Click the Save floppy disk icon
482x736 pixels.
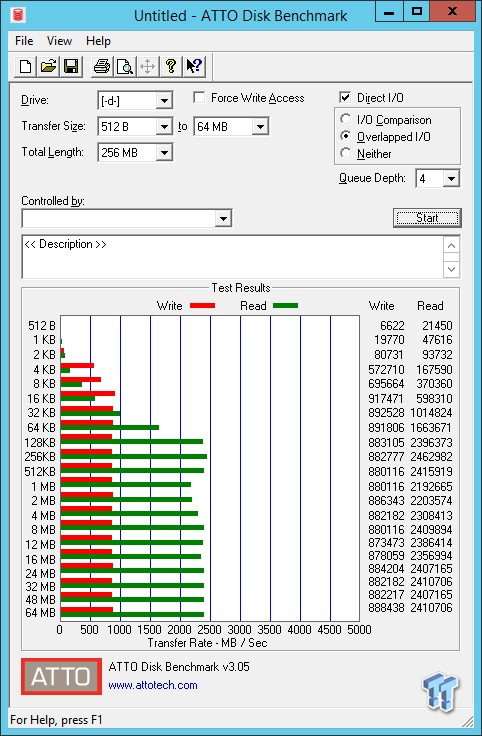pos(71,66)
